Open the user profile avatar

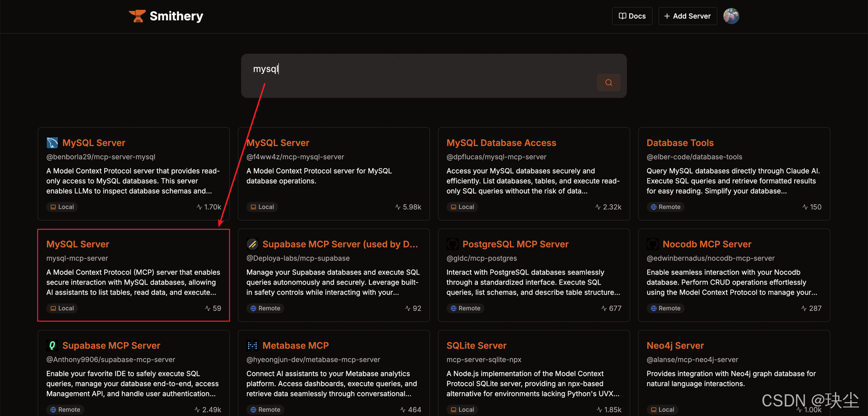click(x=731, y=16)
